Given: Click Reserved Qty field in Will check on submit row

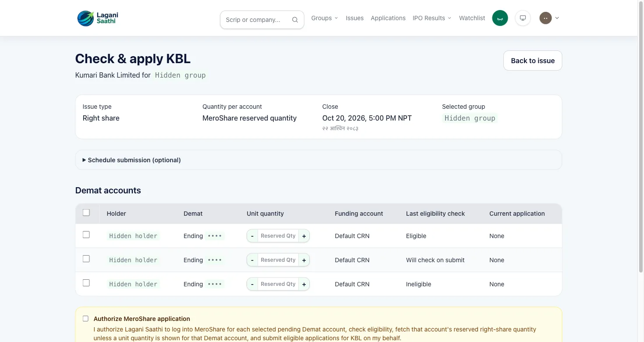Looking at the screenshot, I should [278, 260].
